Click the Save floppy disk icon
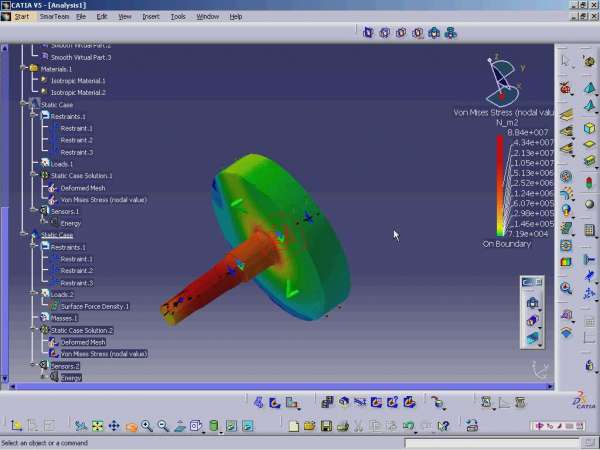The width and height of the screenshot is (600, 450). (x=326, y=426)
